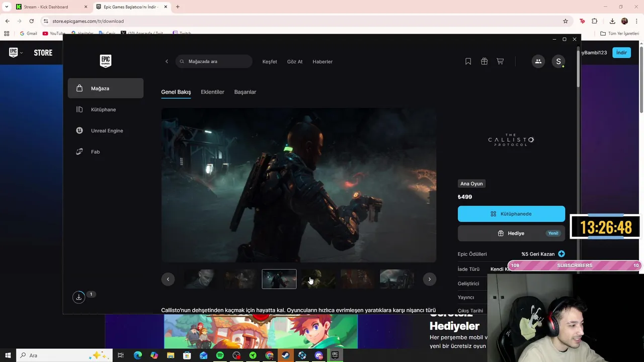
Task: Show previous screenshot thumbnails arrow
Action: 168,279
